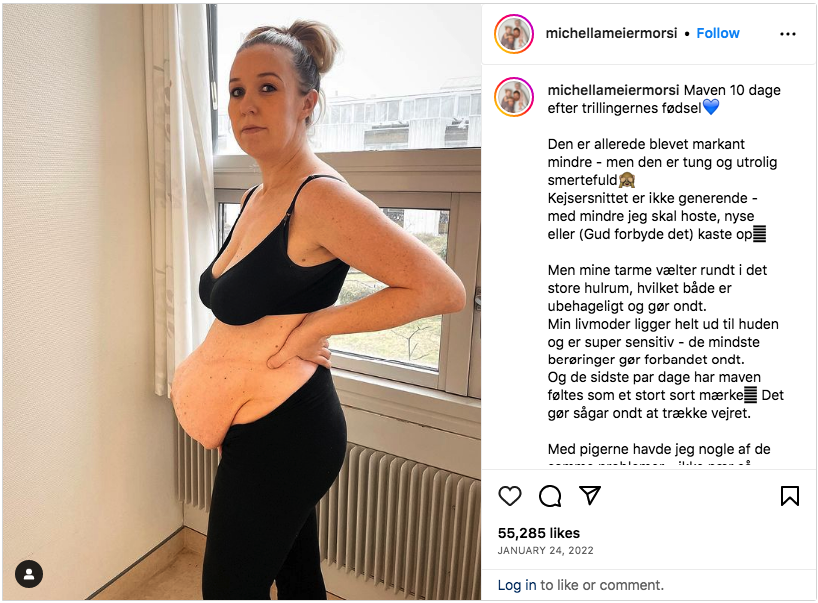The width and height of the screenshot is (818, 603).
Task: Open more options three-dot menu
Action: click(x=788, y=34)
